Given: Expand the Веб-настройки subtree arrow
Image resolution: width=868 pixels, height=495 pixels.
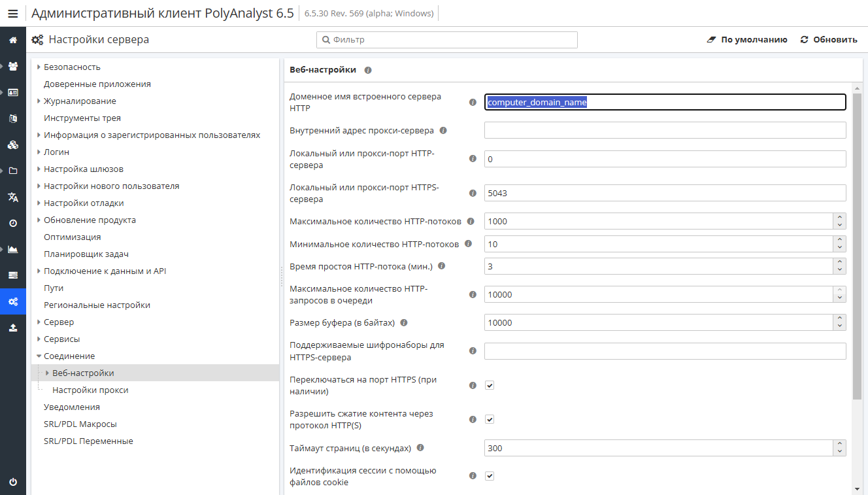Looking at the screenshot, I should click(x=47, y=373).
